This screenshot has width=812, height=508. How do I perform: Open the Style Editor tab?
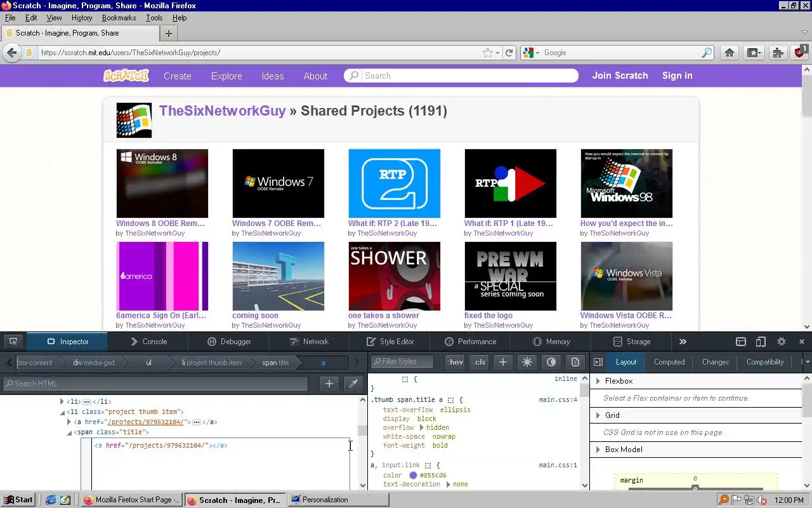390,342
